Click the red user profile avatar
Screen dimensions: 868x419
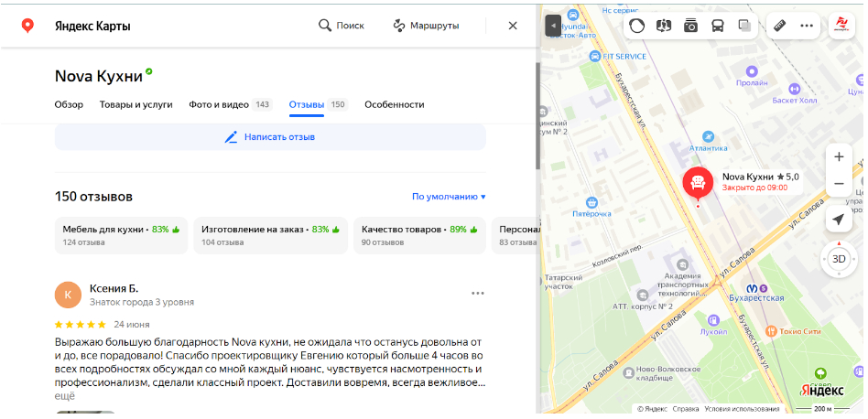pyautogui.click(x=842, y=26)
